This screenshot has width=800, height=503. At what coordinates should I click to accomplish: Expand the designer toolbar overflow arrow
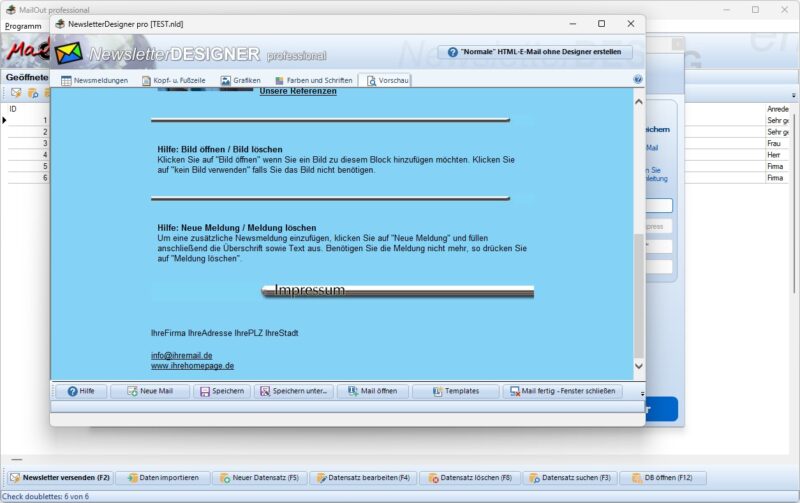(643, 394)
